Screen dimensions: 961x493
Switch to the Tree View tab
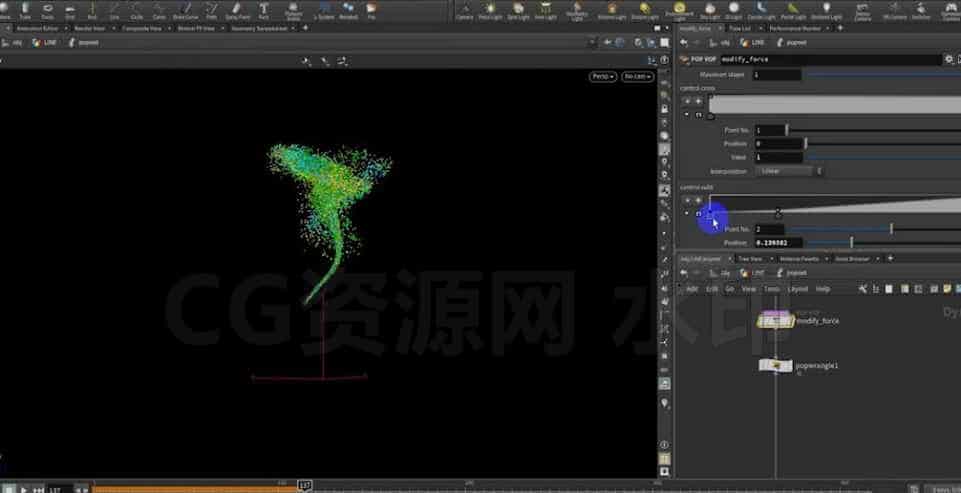tap(750, 259)
